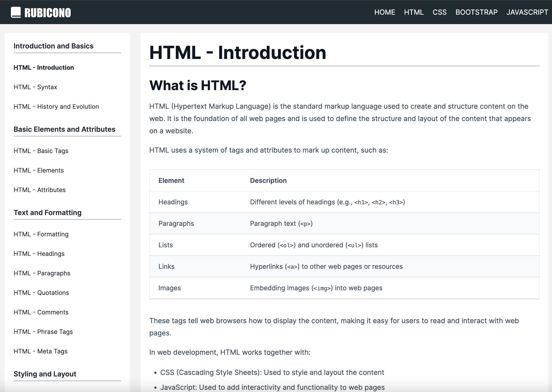Go to the CSS nav item
This screenshot has height=392, width=552.
[x=439, y=12]
